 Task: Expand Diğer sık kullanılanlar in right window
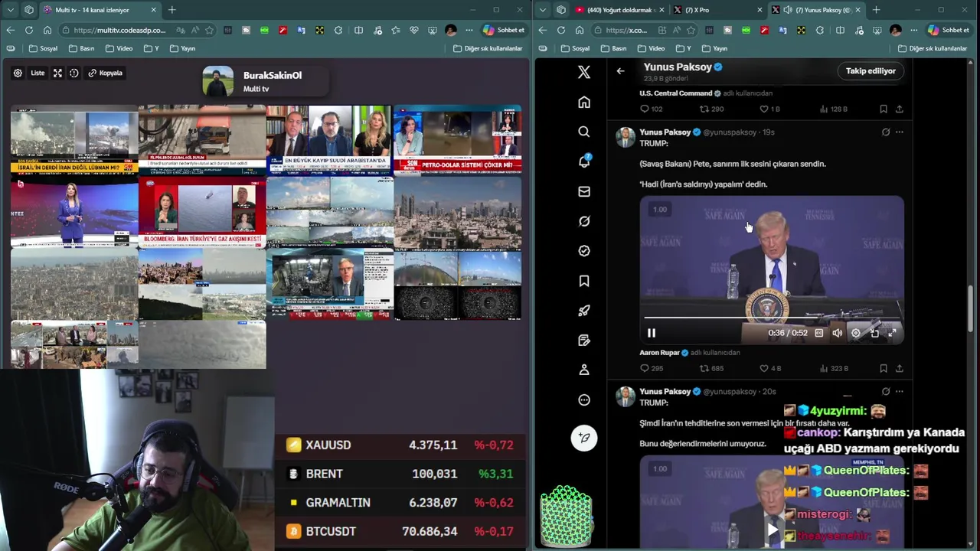[x=933, y=48]
